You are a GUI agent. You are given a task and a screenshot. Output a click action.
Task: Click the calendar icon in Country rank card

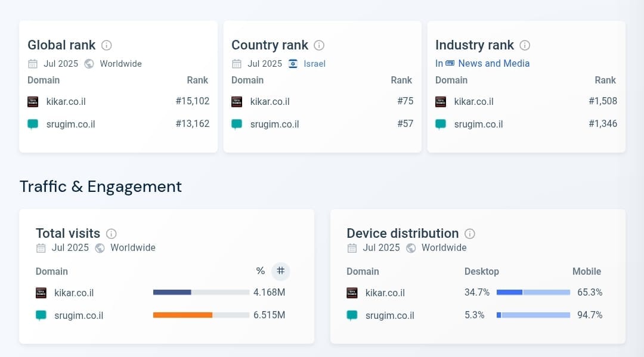tap(237, 64)
